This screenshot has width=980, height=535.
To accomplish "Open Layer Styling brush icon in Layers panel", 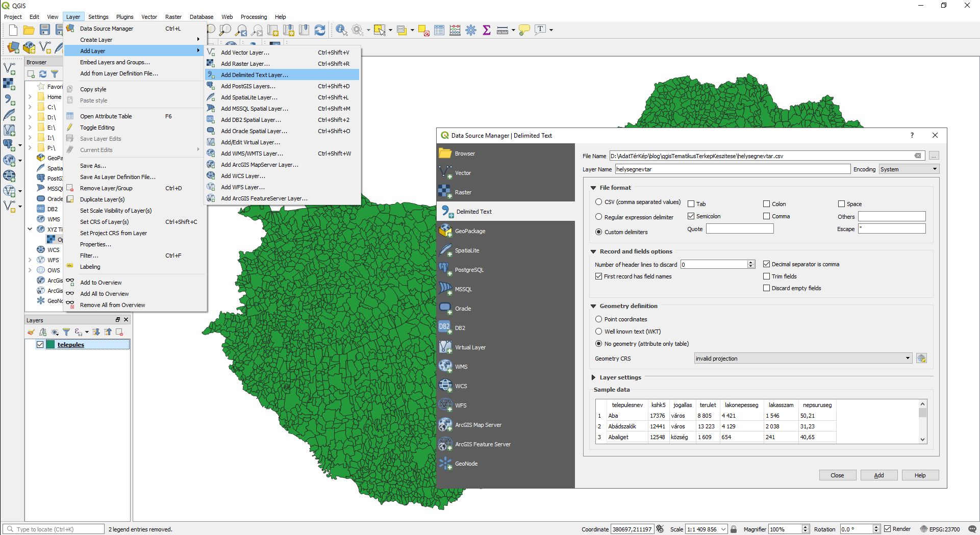I will coord(31,332).
